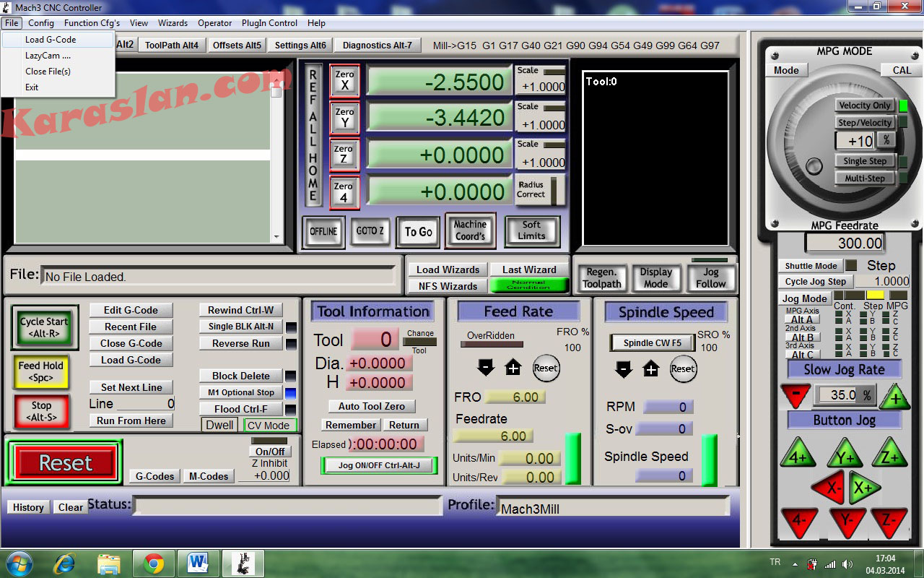Image resolution: width=924 pixels, height=578 pixels.
Task: Enable Velocity Only MPG mode
Action: [x=865, y=105]
